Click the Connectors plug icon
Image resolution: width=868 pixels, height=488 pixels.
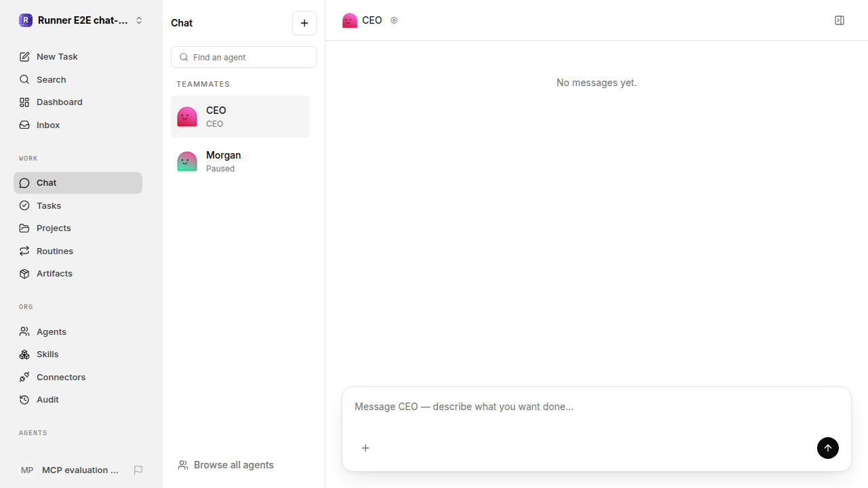24,378
